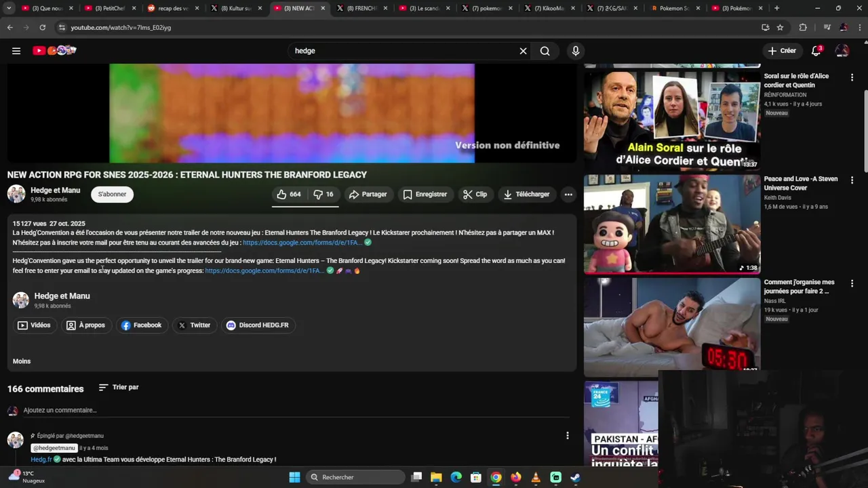The width and height of the screenshot is (868, 488).
Task: Open the YouTube guide hamburger menu
Action: pos(16,51)
